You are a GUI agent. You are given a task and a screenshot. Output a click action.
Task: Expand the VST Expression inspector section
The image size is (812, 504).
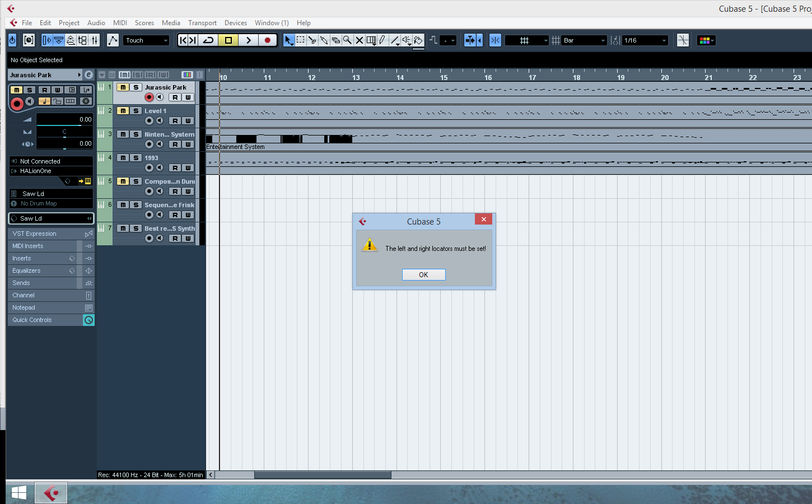pyautogui.click(x=51, y=234)
